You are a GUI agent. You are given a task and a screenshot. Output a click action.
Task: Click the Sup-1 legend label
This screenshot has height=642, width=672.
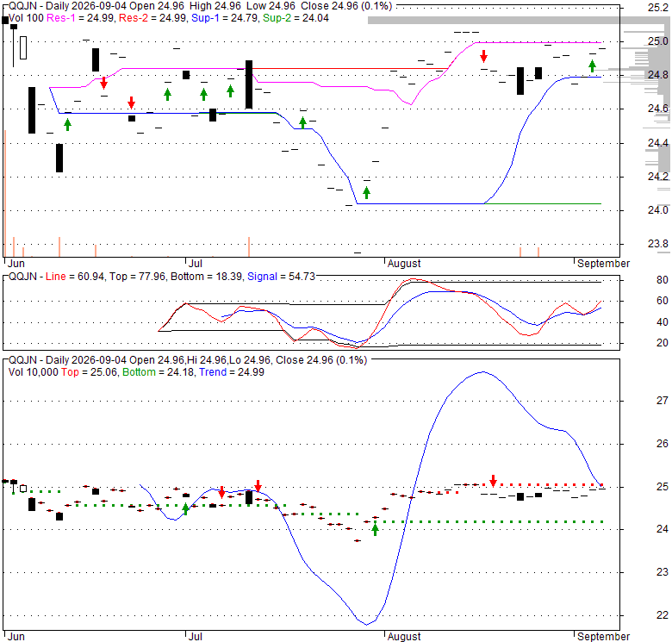(x=205, y=18)
